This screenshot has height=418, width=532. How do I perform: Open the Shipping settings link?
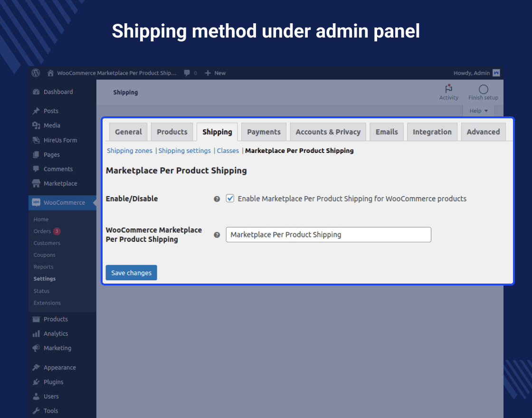[x=185, y=151]
